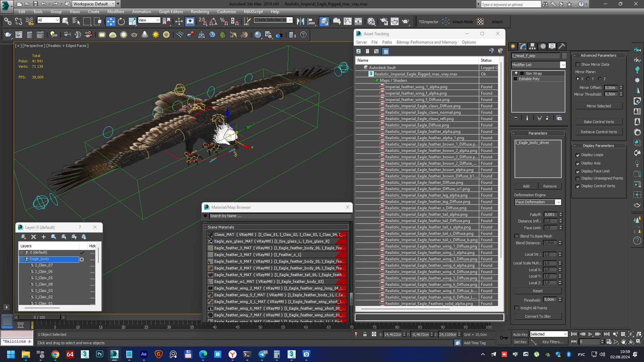Viewport: 644px width, 362px height.
Task: Add selected objects to layer plus icon
Action: pos(43,237)
